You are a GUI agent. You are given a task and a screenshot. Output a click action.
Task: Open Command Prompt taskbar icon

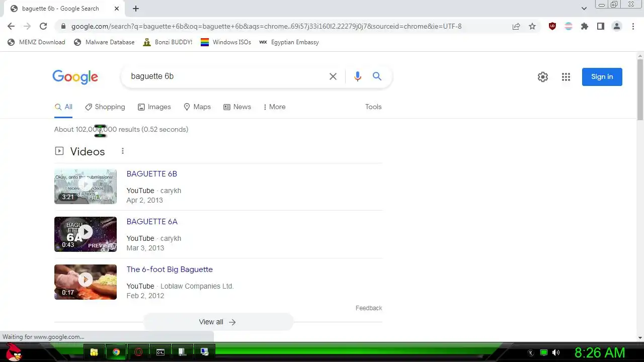(x=160, y=352)
